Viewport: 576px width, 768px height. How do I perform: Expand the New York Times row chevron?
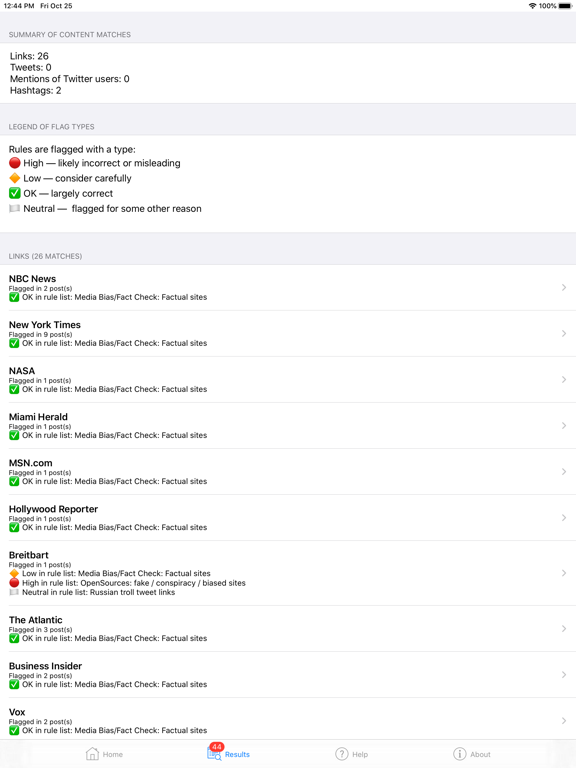pos(564,334)
